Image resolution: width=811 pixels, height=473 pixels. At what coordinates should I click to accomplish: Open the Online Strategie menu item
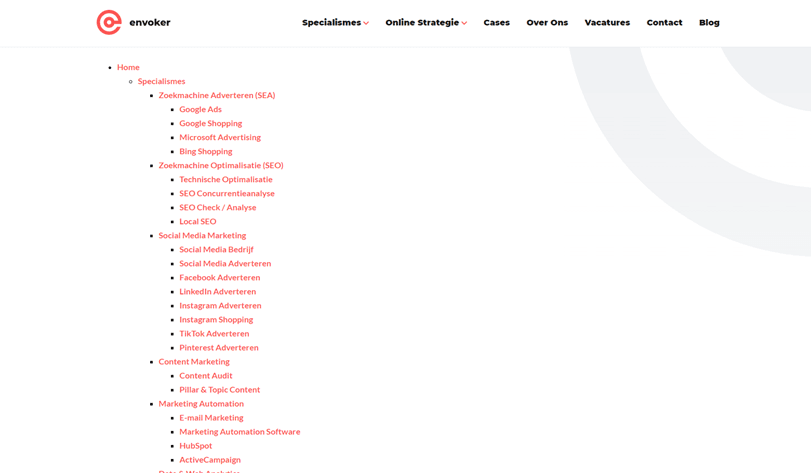click(422, 22)
